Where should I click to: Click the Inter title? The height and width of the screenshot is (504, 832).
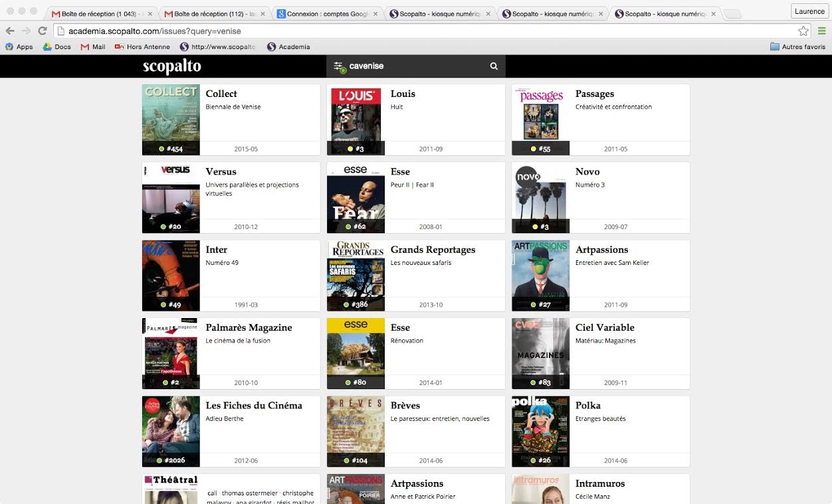(x=217, y=250)
